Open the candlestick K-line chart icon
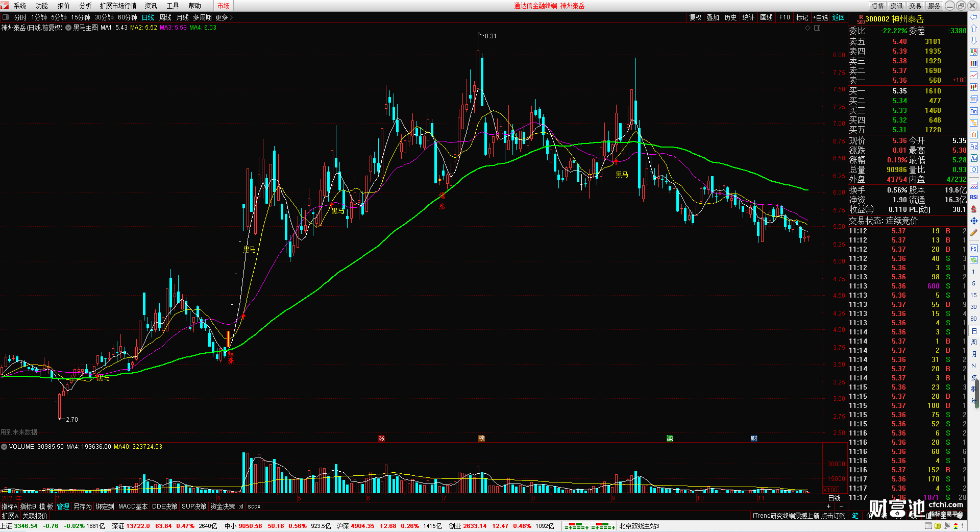This screenshot has height=532, width=980. pyautogui.click(x=973, y=87)
